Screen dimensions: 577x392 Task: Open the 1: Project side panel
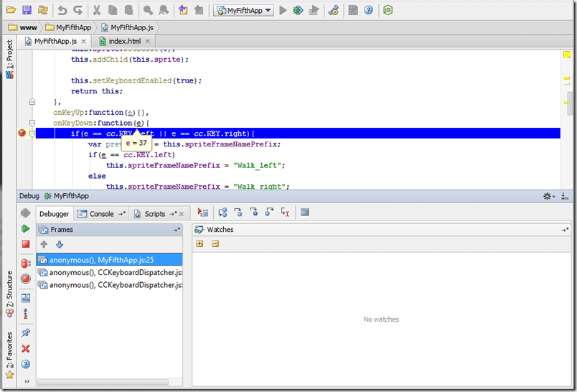(x=9, y=60)
